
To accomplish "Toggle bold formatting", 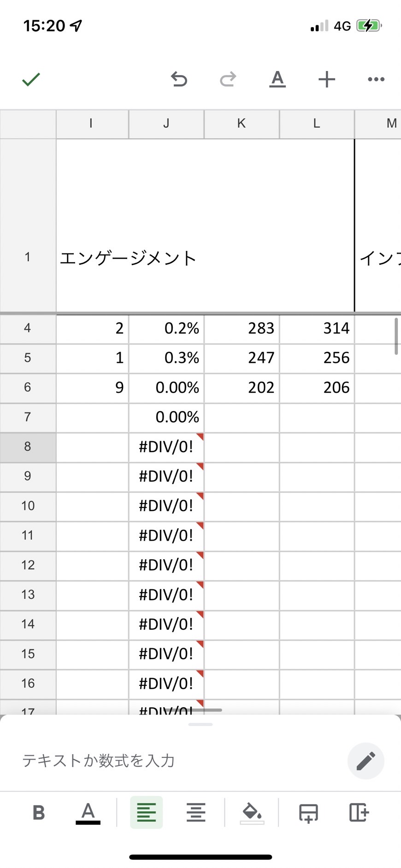I will click(39, 812).
